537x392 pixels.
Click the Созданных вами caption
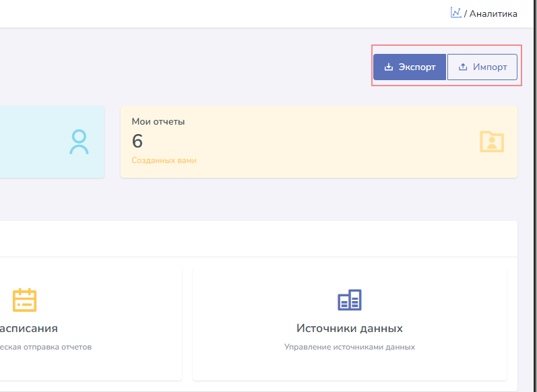164,160
